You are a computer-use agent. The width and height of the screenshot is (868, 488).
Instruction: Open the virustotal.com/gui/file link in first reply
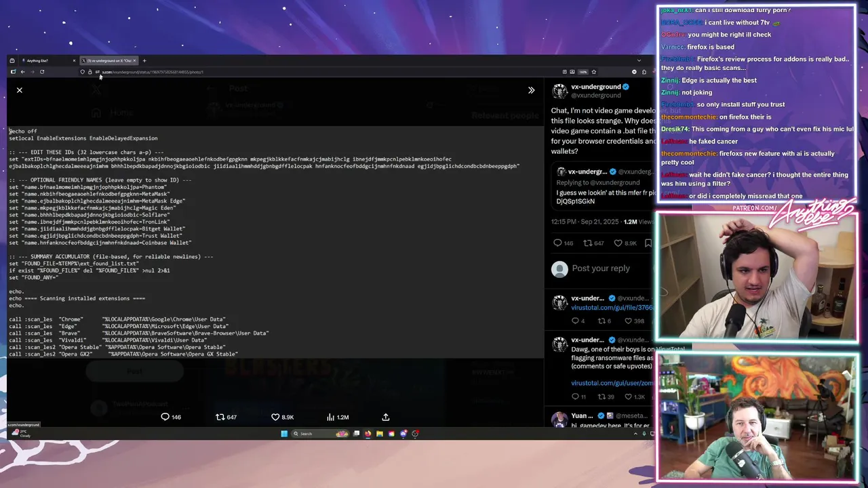pyautogui.click(x=613, y=307)
